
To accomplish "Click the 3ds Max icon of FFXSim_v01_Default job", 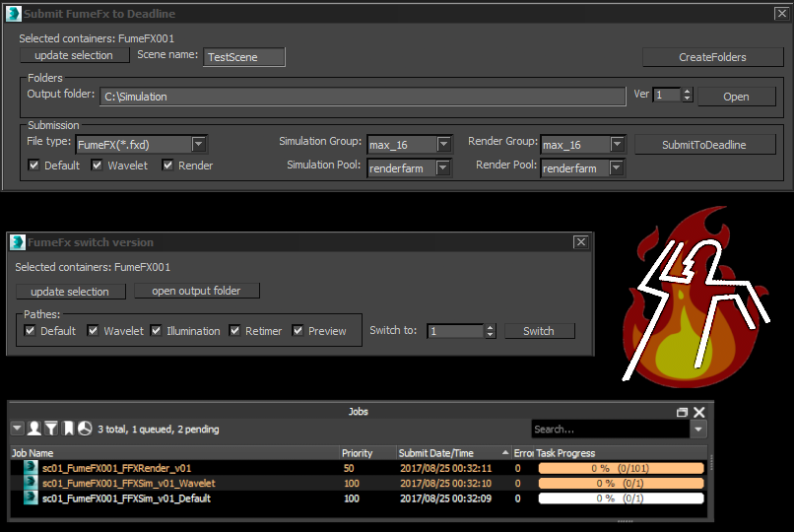I will [31, 499].
